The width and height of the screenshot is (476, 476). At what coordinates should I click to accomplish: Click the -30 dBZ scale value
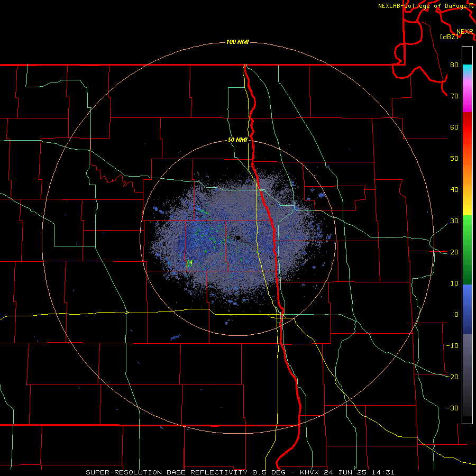(452, 408)
